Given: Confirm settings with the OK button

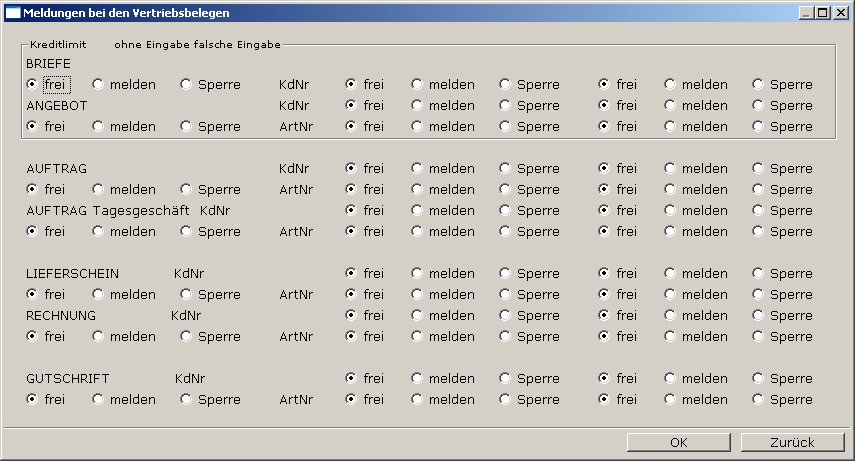Looking at the screenshot, I should pyautogui.click(x=679, y=443).
